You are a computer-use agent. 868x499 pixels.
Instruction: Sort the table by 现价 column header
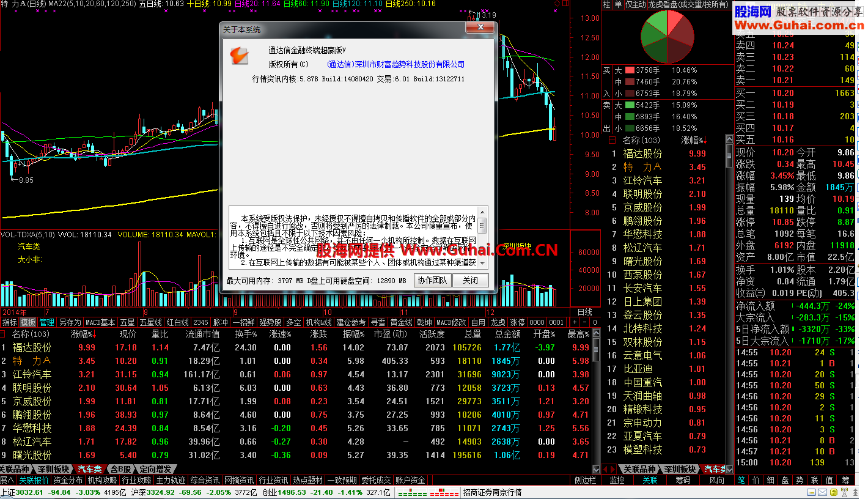tap(128, 334)
